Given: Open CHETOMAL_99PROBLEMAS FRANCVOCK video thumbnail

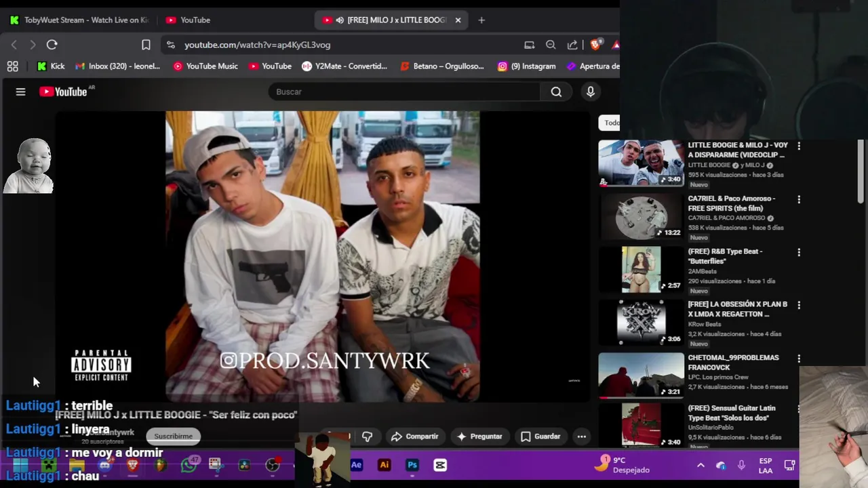Looking at the screenshot, I should pos(641,375).
